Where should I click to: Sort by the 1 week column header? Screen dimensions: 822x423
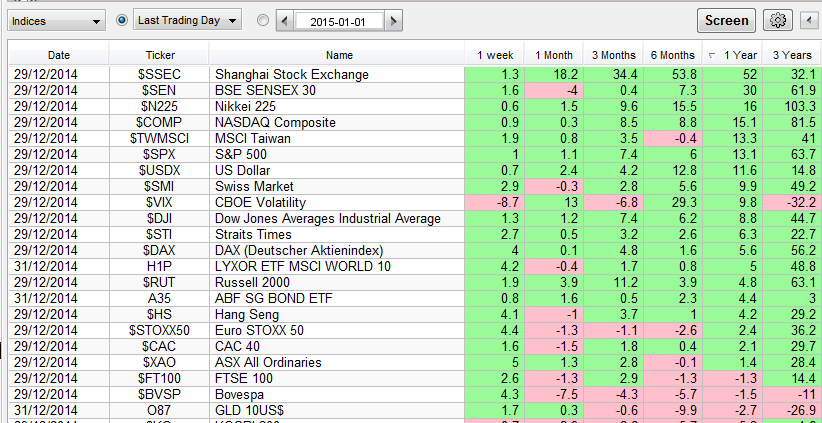pyautogui.click(x=494, y=55)
